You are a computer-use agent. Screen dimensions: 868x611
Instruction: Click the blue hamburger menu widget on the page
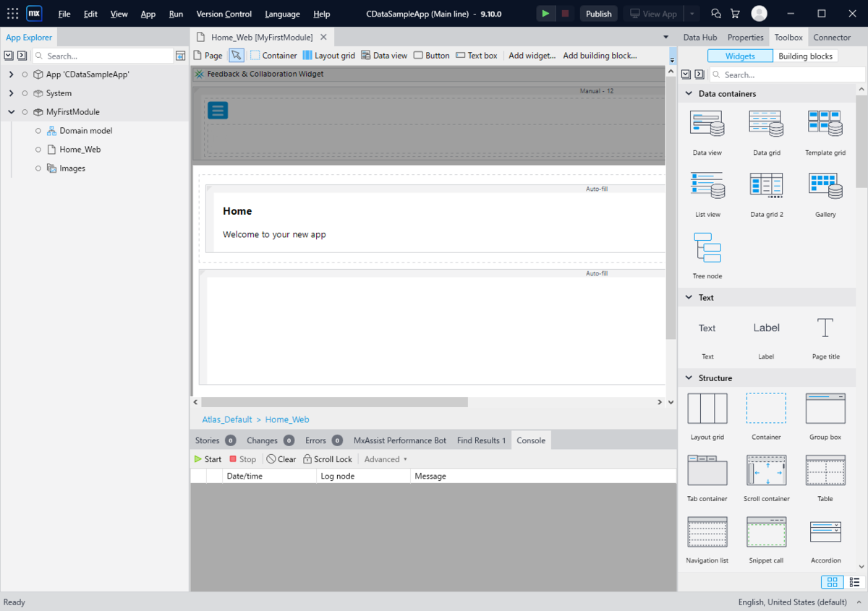pyautogui.click(x=218, y=110)
